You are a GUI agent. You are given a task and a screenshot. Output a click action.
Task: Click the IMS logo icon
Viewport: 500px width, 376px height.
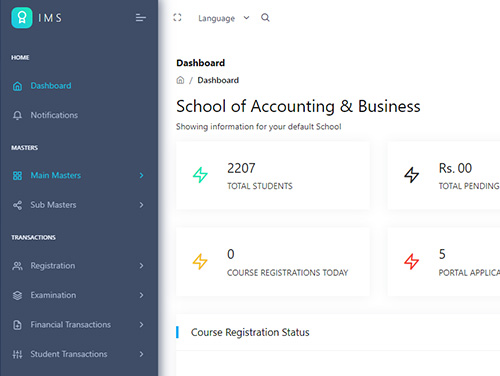tap(22, 18)
